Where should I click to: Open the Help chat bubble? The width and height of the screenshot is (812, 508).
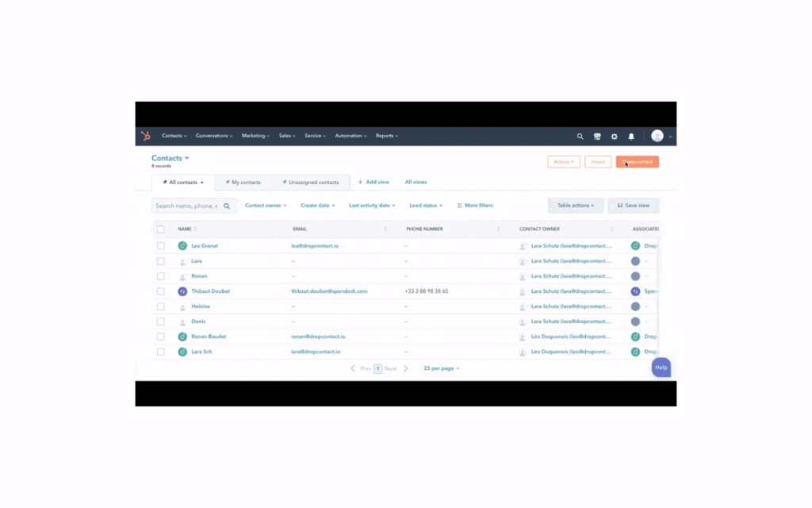(661, 368)
